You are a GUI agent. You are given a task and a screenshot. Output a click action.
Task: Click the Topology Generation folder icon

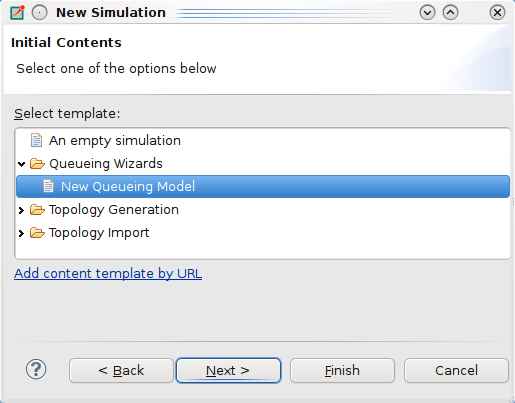click(37, 210)
